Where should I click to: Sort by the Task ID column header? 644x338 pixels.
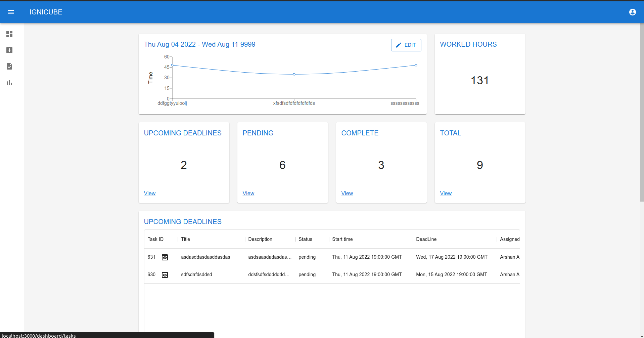[x=155, y=239]
